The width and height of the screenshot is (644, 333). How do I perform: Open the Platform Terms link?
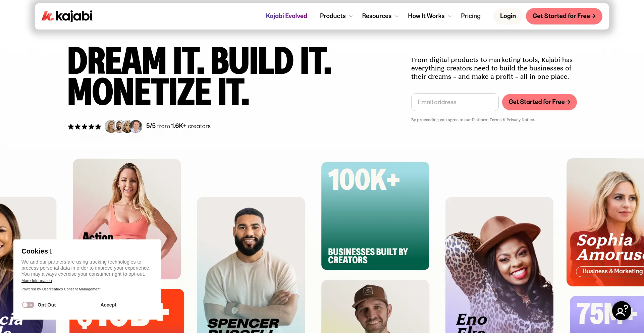487,120
